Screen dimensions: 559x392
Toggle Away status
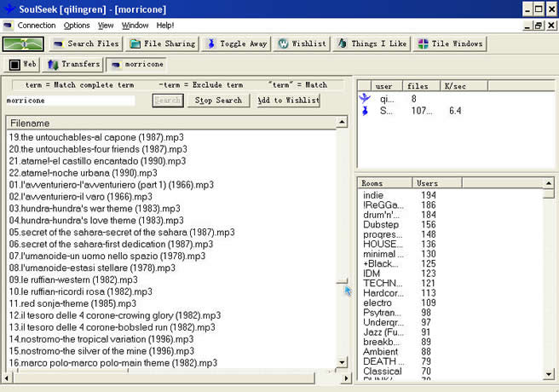point(237,43)
